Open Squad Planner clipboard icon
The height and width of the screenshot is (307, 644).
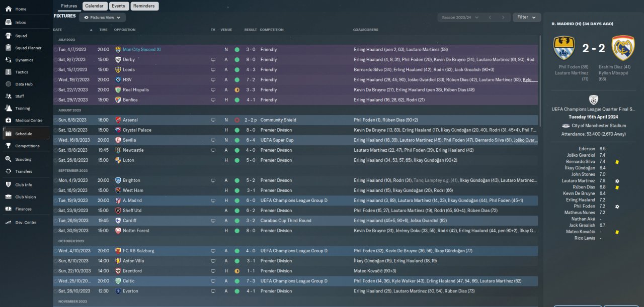tap(8, 48)
